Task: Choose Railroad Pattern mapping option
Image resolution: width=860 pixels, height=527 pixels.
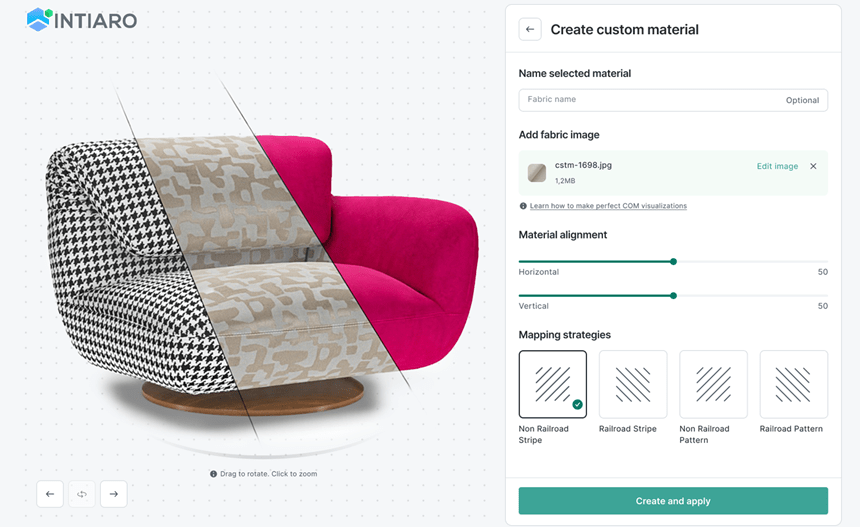Action: [793, 384]
